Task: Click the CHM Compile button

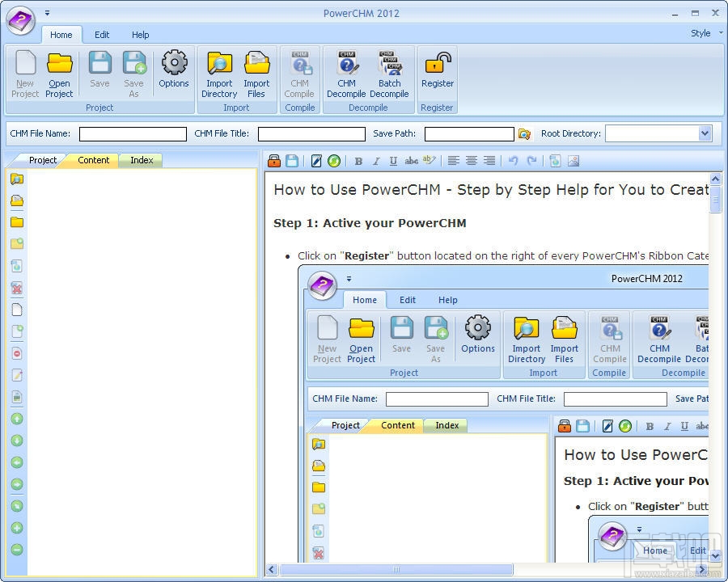Action: [x=299, y=74]
